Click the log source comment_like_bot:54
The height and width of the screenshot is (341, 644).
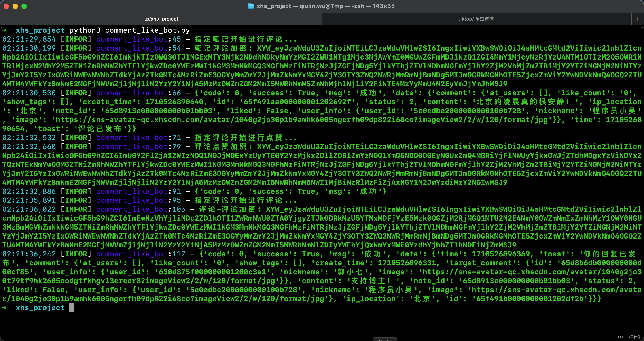pos(138,48)
